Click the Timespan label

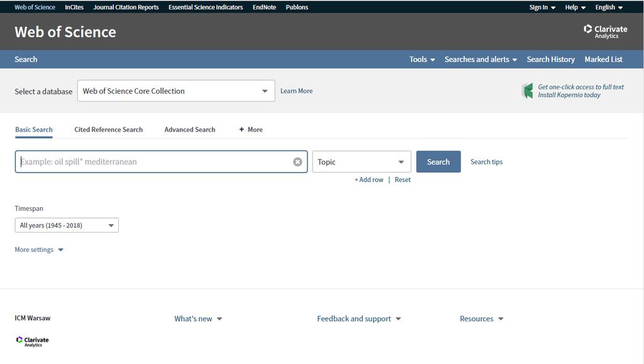pos(29,208)
